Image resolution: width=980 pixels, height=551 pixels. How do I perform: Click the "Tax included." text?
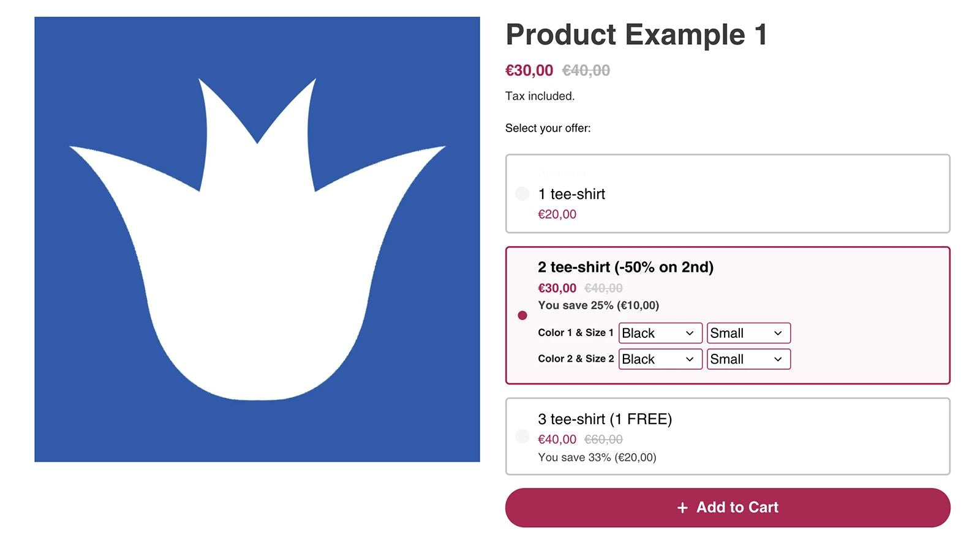coord(540,96)
